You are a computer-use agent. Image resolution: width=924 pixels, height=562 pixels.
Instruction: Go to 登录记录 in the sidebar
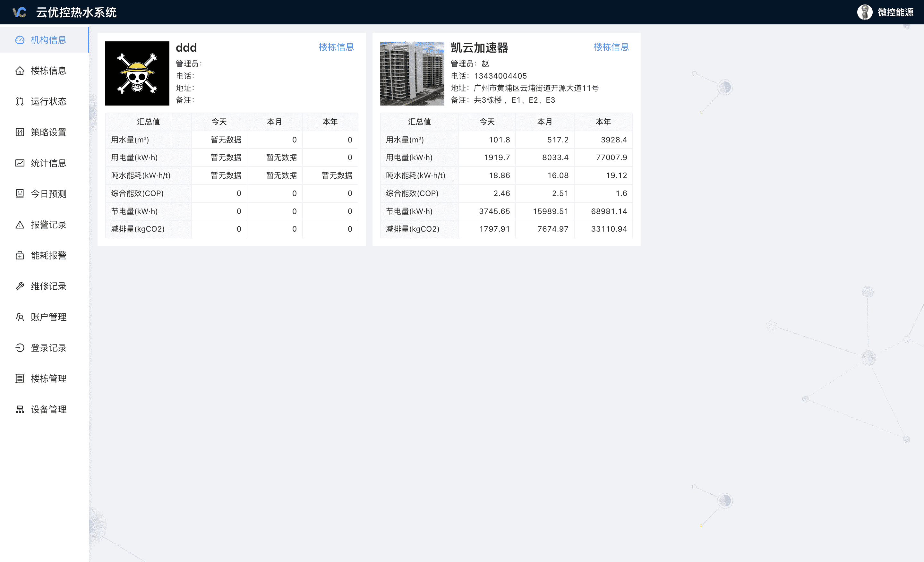click(x=48, y=347)
